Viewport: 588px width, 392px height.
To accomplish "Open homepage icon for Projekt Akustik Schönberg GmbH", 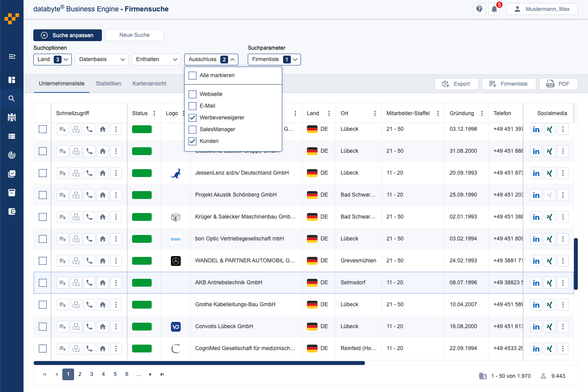I will (103, 195).
